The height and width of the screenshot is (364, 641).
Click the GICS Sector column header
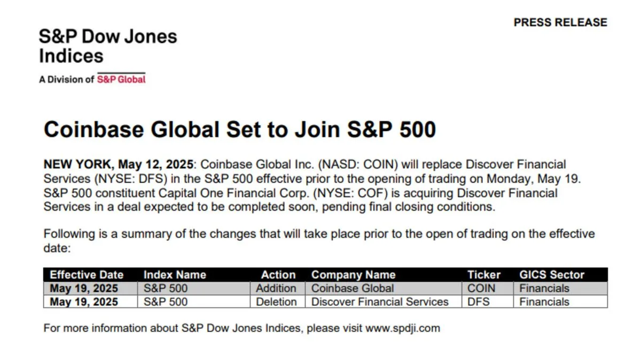coord(552,275)
